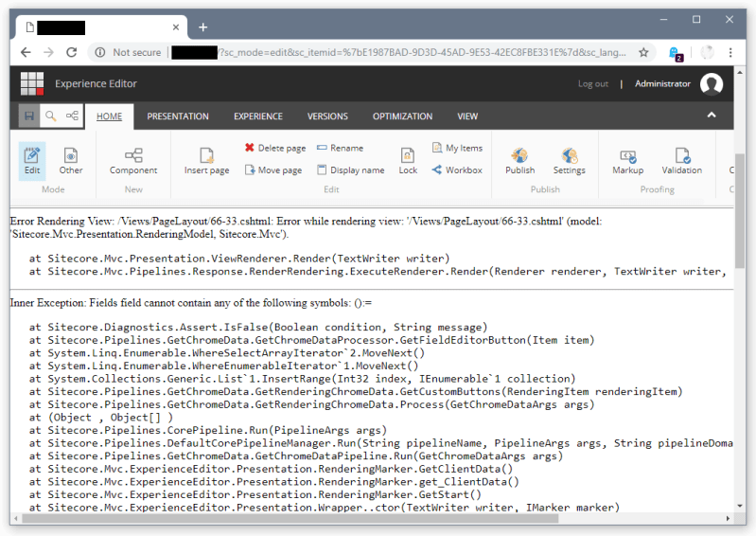This screenshot has height=536, width=756.
Task: Collapse the ribbon with the chevron
Action: pos(712,115)
